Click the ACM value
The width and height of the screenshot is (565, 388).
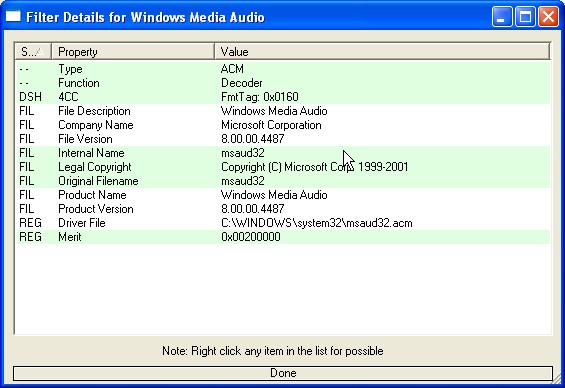click(x=232, y=69)
